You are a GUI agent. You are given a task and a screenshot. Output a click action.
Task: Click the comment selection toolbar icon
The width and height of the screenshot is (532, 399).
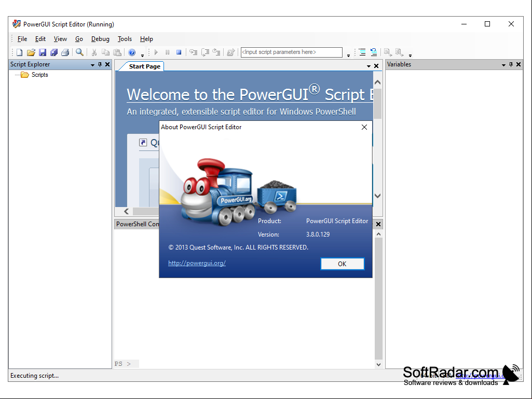pyautogui.click(x=388, y=52)
